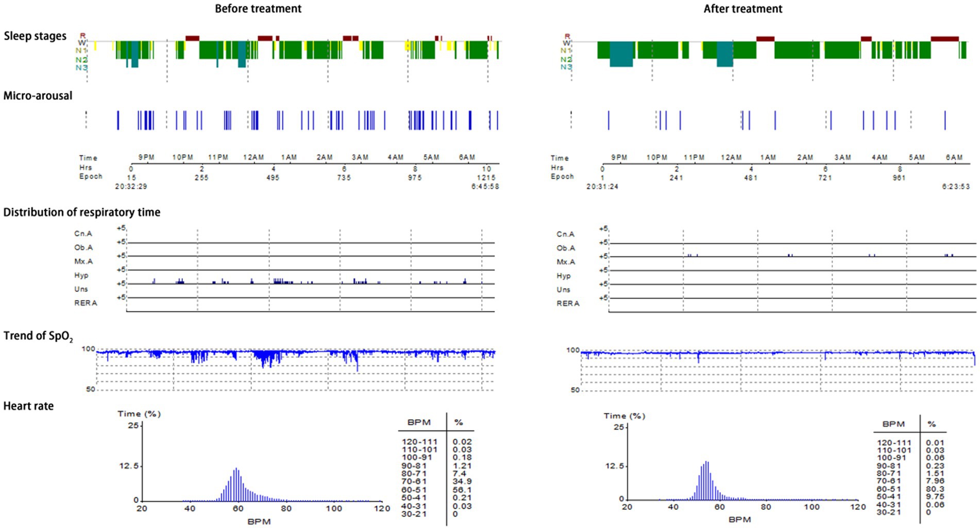Click end time "6:23:53"

tap(956, 186)
